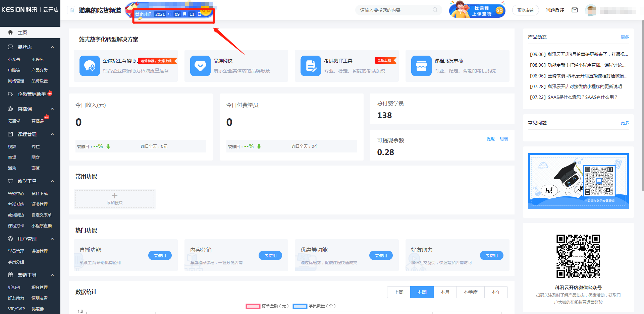This screenshot has width=644, height=314.
Task: Open 风格管理 in the sidebar
Action: (x=16, y=81)
